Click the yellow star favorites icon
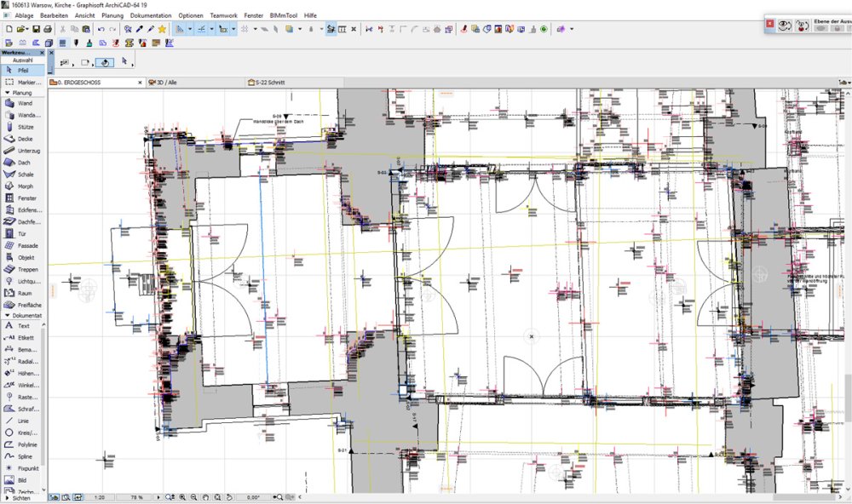Image resolution: width=852 pixels, height=504 pixels. tap(162, 29)
